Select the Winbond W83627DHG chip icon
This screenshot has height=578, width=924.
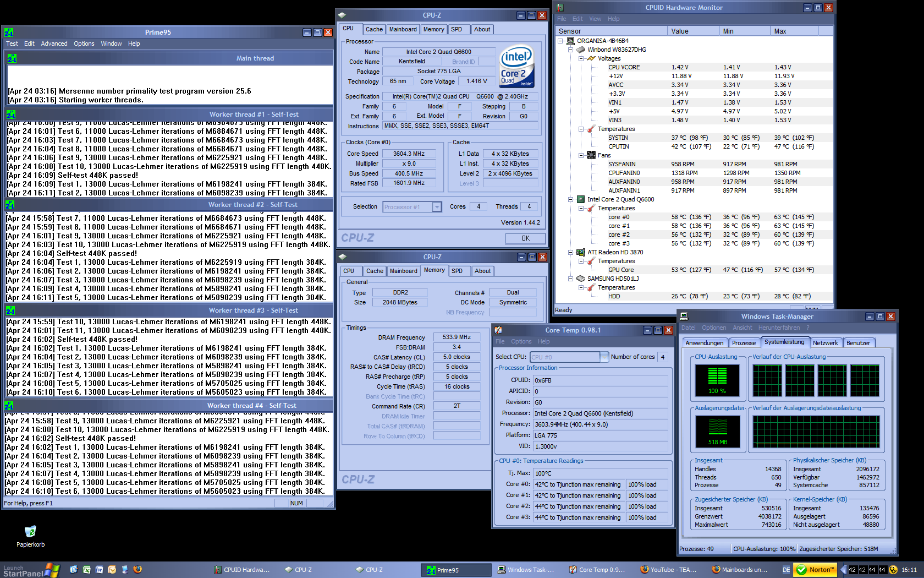point(581,50)
